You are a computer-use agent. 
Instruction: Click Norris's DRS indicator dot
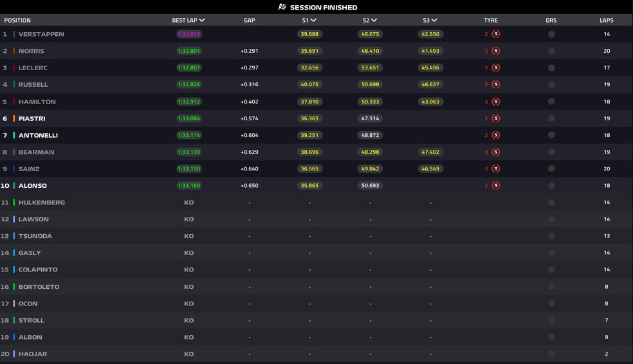pyautogui.click(x=551, y=51)
